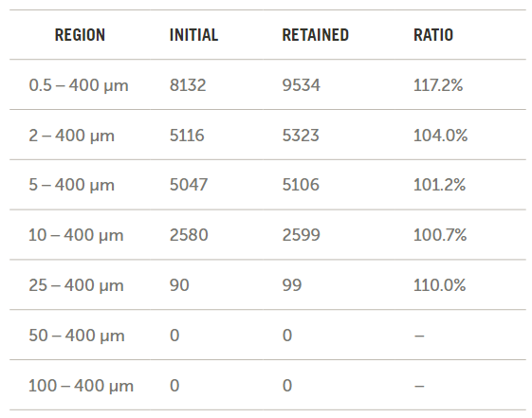Select the 0.5 – 400 µm region cell
The height and width of the screenshot is (418, 532).
point(79,85)
